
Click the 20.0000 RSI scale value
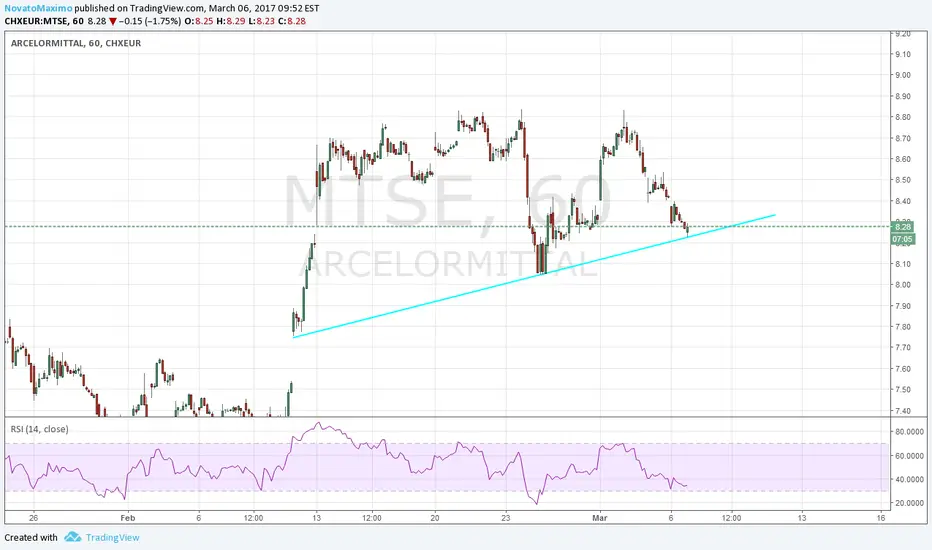coord(909,503)
